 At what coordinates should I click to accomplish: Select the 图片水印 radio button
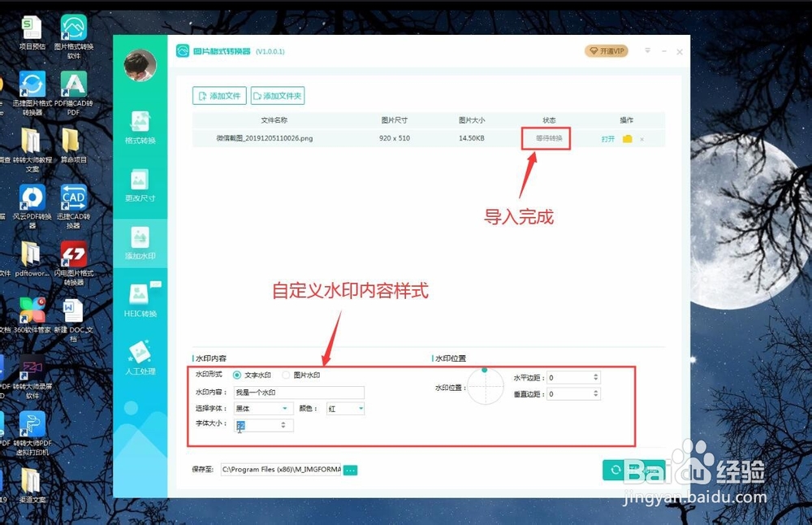(286, 375)
